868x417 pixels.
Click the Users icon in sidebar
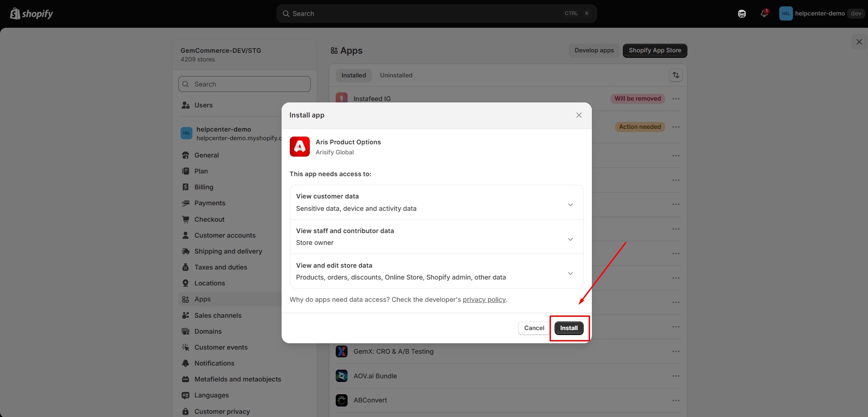coord(186,105)
